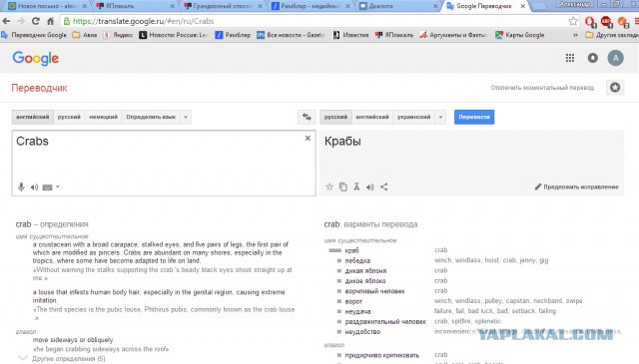
Task: Click the Google logo
Action: pyautogui.click(x=36, y=58)
